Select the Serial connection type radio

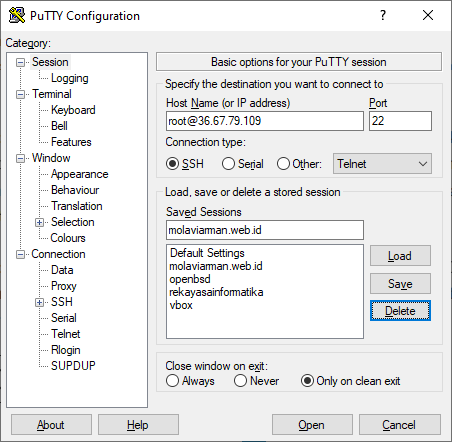pos(228,164)
